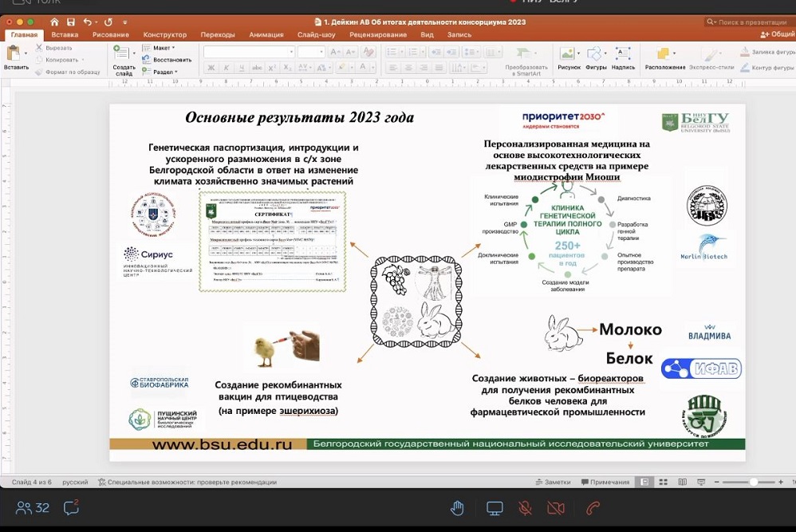Switch to the Вставка ribbon tab
Screen dimensions: 796x532
coord(65,35)
